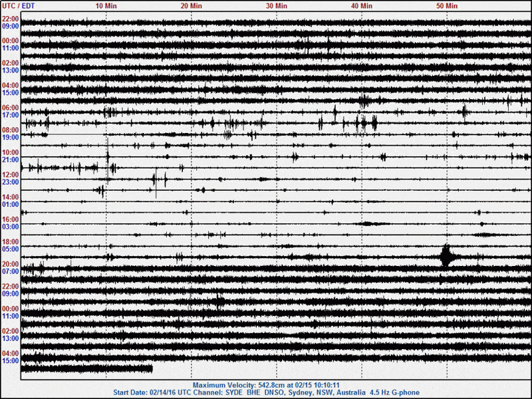Select the 14:00 UTC row label
The height and width of the screenshot is (399, 532).
[x=10, y=198]
